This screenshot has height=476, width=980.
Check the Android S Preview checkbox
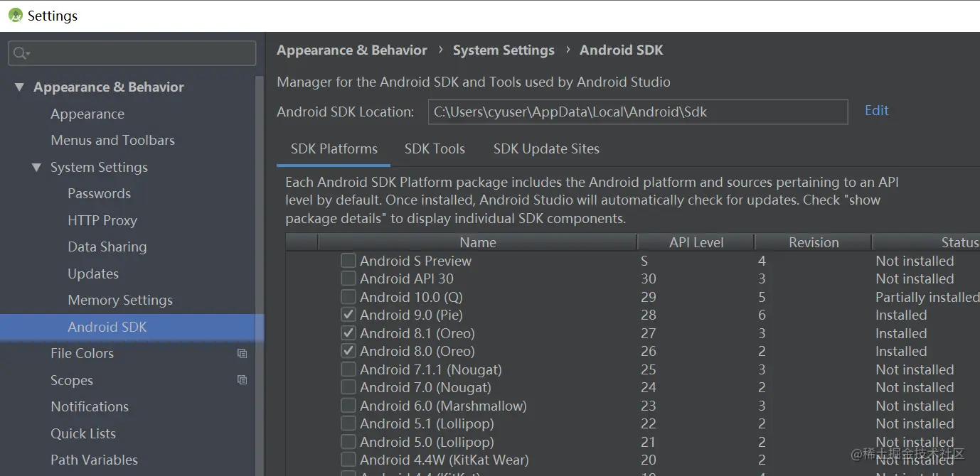pos(348,261)
